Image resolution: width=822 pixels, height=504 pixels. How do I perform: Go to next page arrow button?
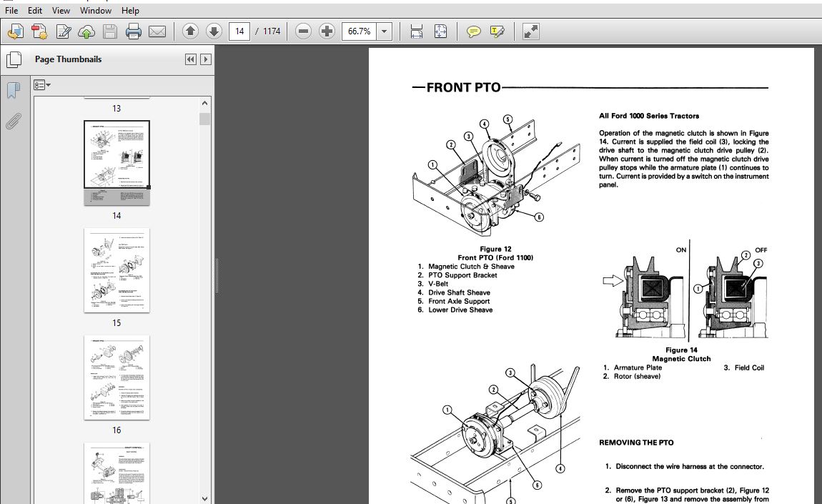[x=214, y=31]
